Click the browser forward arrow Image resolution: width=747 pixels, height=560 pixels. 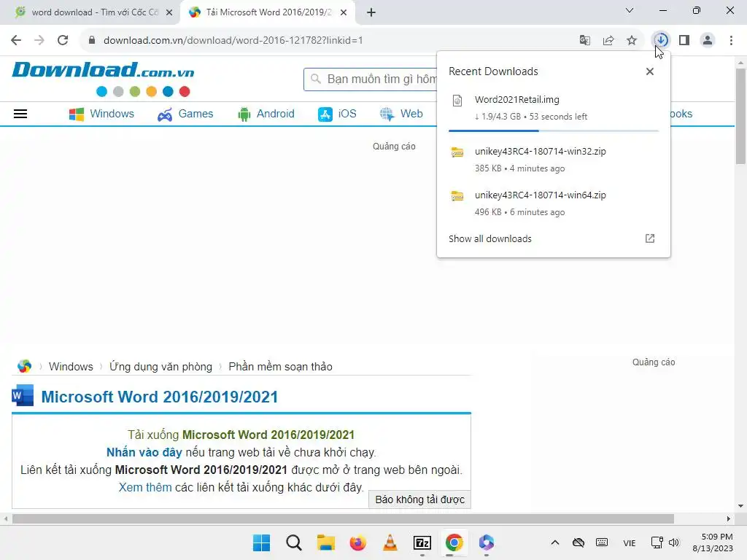point(39,41)
